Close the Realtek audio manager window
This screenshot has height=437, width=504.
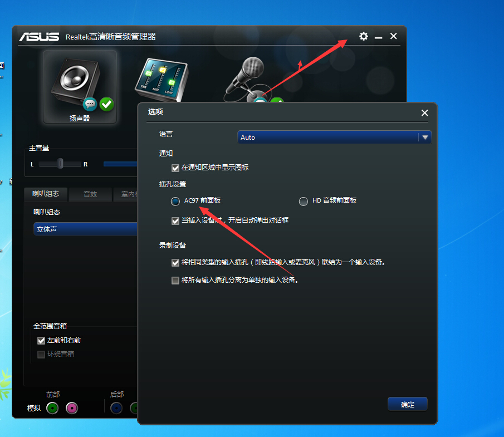393,36
